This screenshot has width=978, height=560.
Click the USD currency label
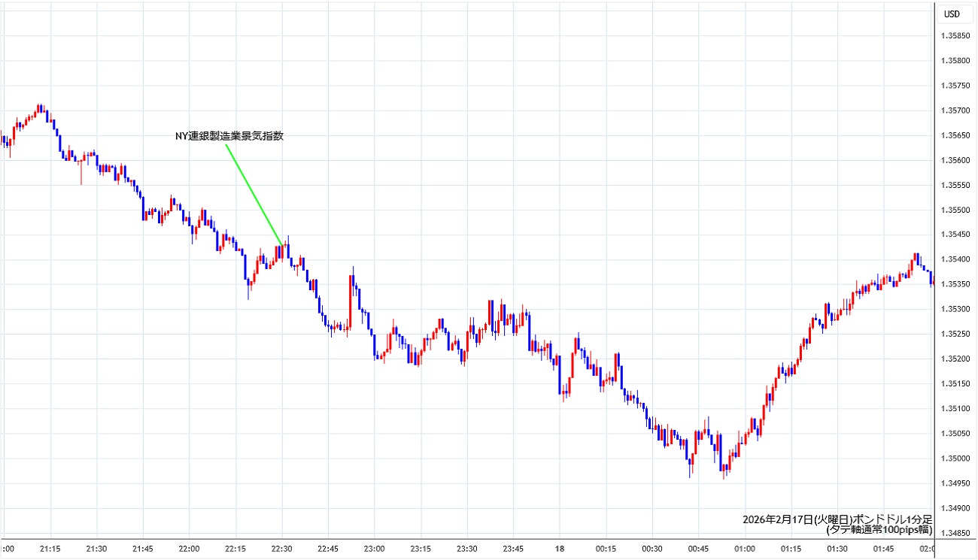coord(952,14)
